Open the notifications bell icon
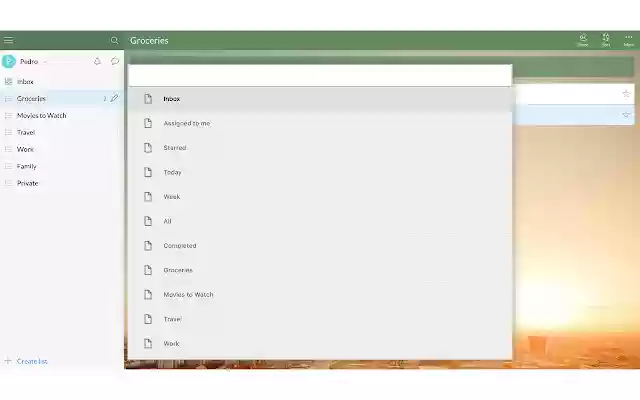This screenshot has width=640, height=400. pos(97,61)
